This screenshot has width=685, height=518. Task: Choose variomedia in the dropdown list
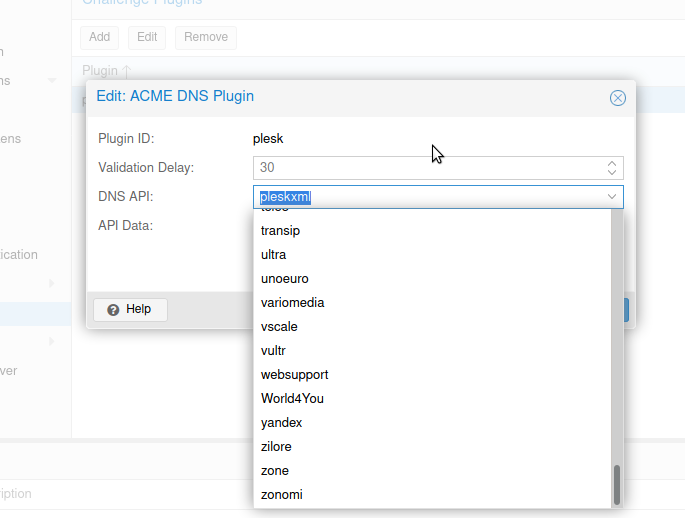pyautogui.click(x=292, y=303)
